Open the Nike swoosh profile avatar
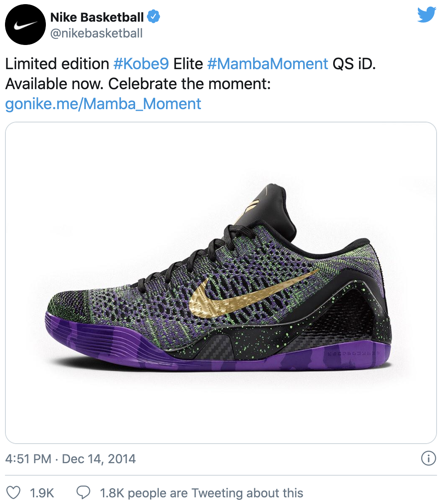The height and width of the screenshot is (504, 447). pos(25,25)
